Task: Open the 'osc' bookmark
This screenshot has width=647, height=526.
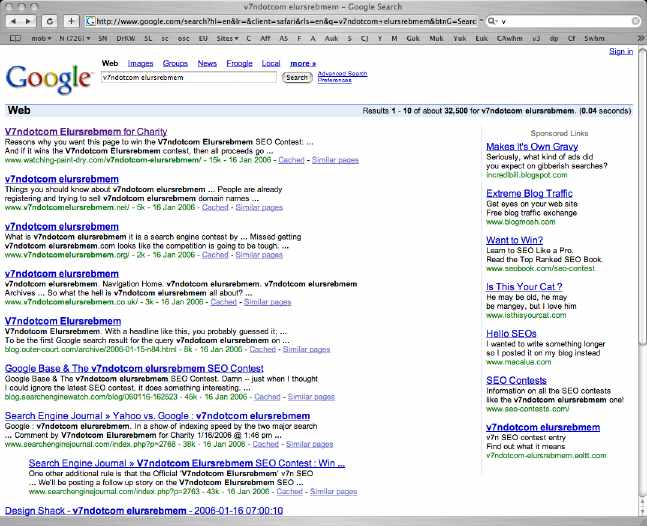Action: coord(183,38)
